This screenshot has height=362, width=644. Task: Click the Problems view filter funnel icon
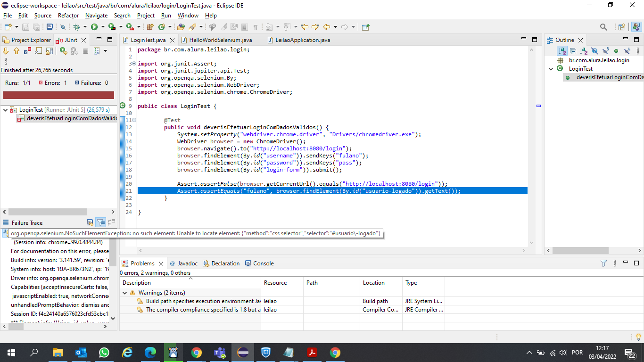click(x=603, y=263)
